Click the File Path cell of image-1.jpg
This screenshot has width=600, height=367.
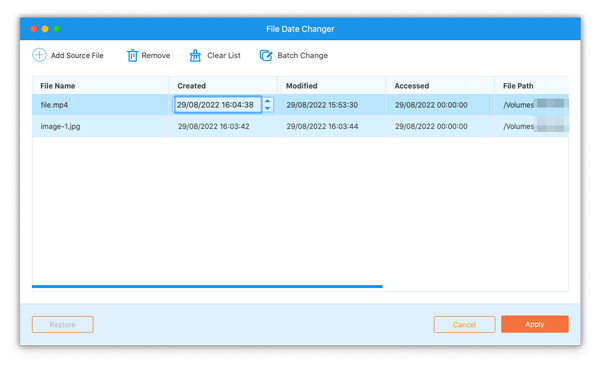point(532,126)
